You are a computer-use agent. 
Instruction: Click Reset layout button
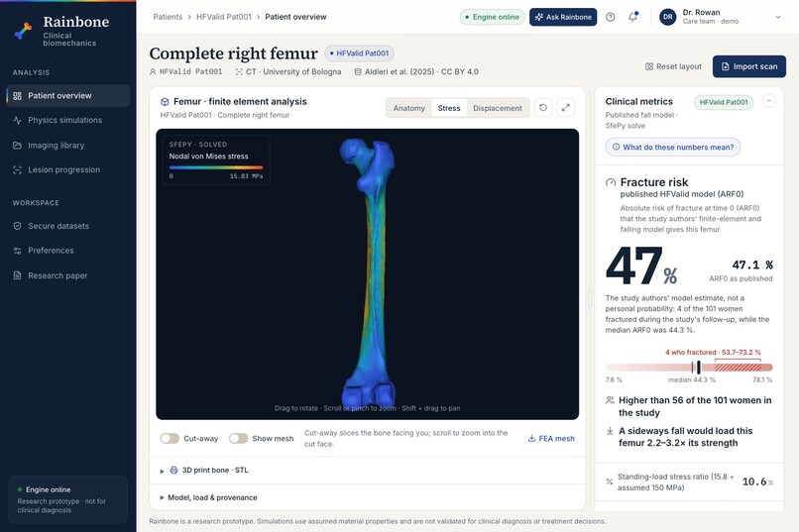click(x=673, y=66)
